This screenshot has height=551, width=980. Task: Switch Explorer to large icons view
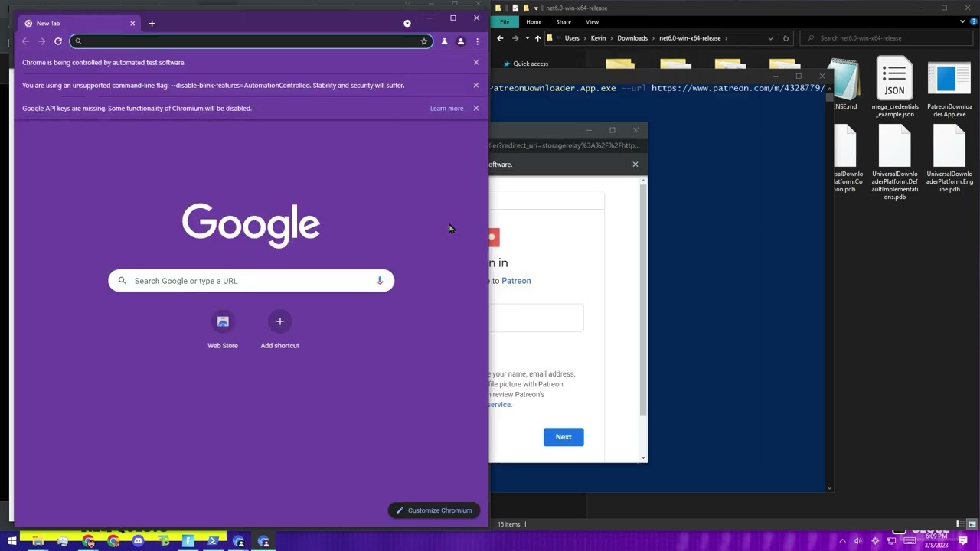[x=973, y=524]
